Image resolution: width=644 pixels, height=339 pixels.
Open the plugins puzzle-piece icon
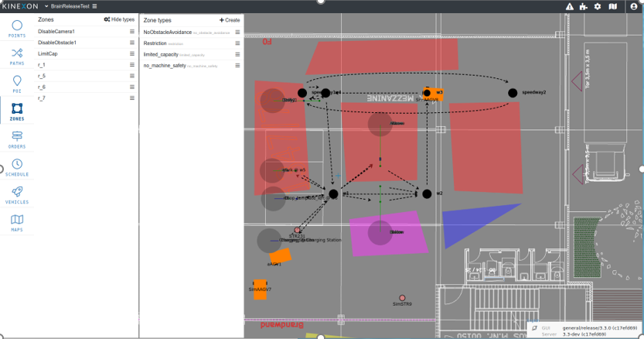583,6
